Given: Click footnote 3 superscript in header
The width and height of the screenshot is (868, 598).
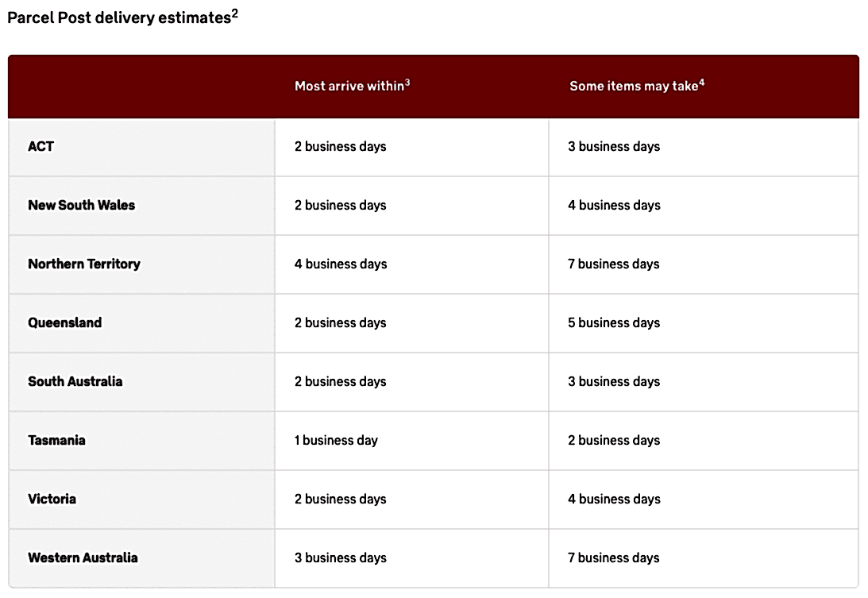Looking at the screenshot, I should pos(407,83).
